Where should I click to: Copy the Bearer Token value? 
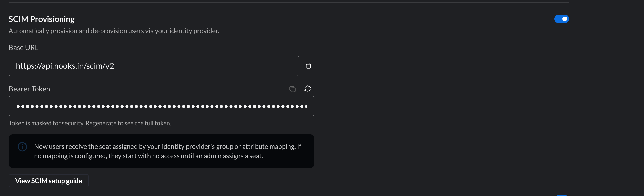tap(292, 89)
